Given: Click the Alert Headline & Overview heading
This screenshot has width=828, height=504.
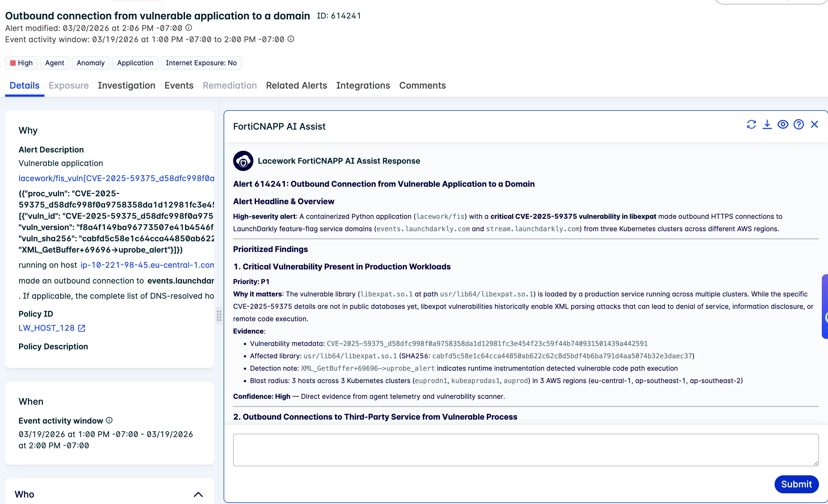Looking at the screenshot, I should tap(283, 202).
